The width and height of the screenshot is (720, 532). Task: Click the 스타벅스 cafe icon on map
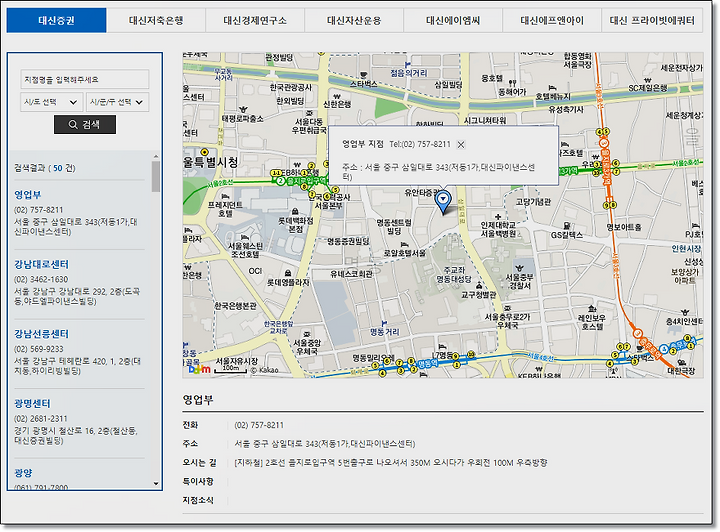(364, 75)
